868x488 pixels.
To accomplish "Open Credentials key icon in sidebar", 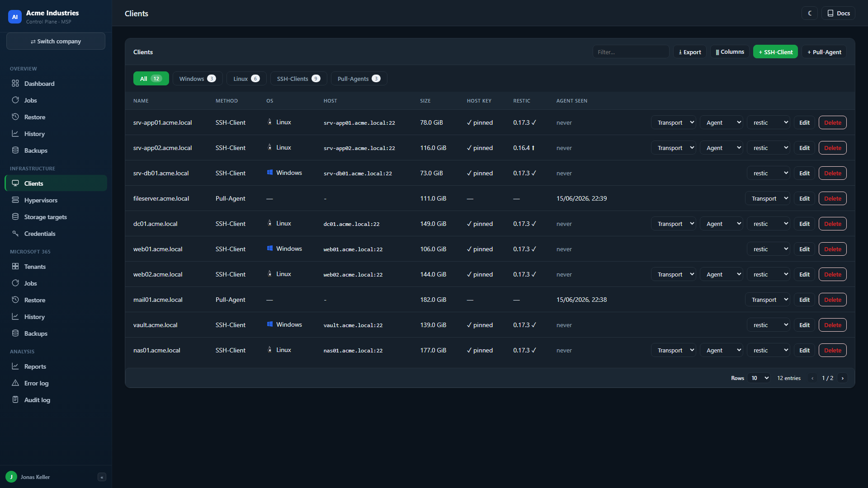I will coord(15,234).
